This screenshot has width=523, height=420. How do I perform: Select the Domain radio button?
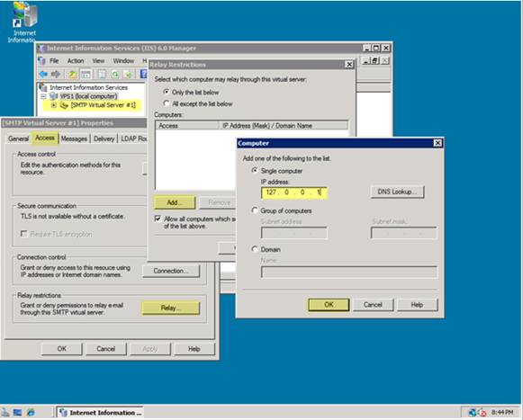[x=255, y=249]
